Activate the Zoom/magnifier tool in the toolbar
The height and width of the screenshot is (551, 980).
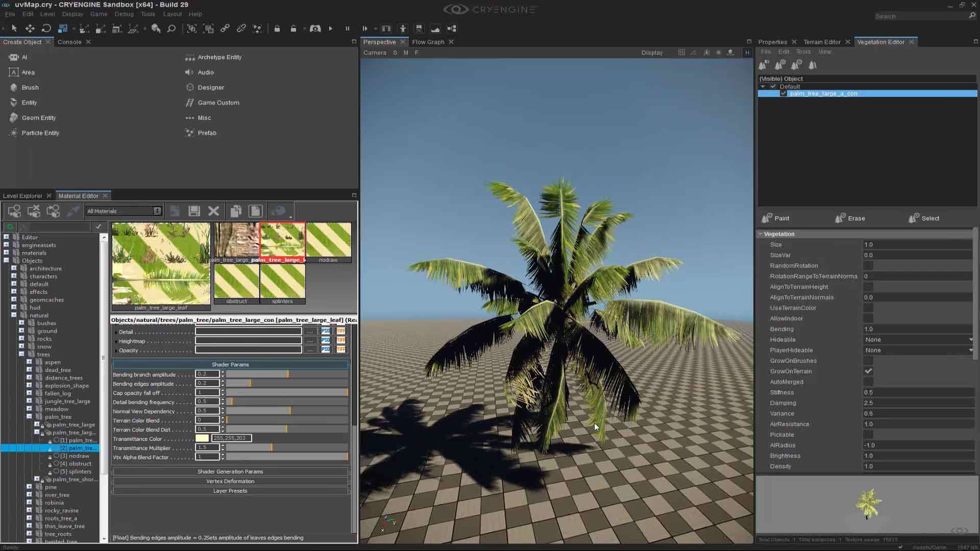(171, 29)
